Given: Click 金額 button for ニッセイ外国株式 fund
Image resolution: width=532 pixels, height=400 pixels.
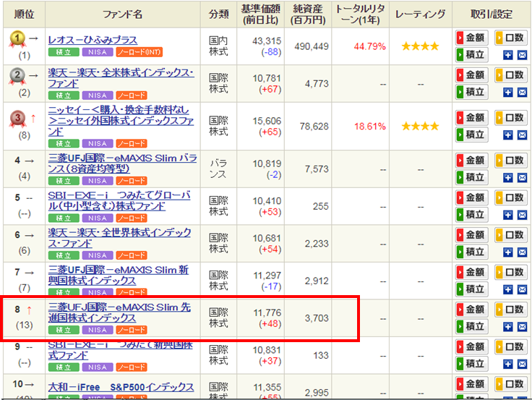Looking at the screenshot, I should point(472,118).
